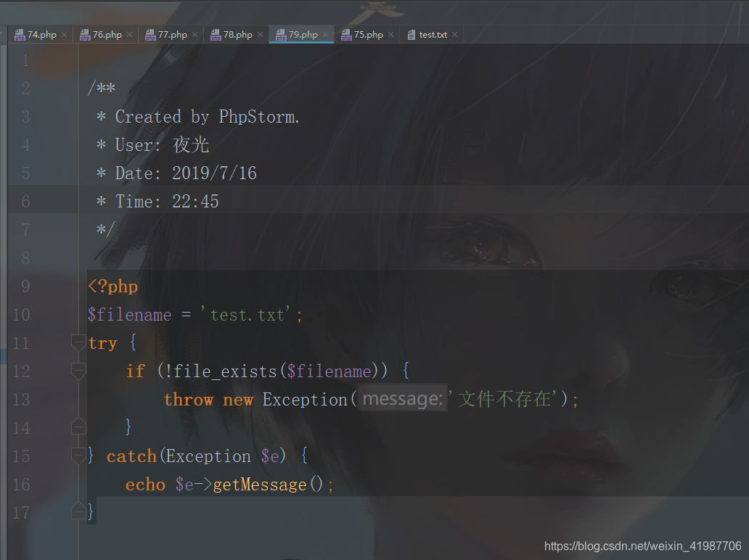Click the '<?php' opening tag
The width and height of the screenshot is (749, 560).
point(112,287)
